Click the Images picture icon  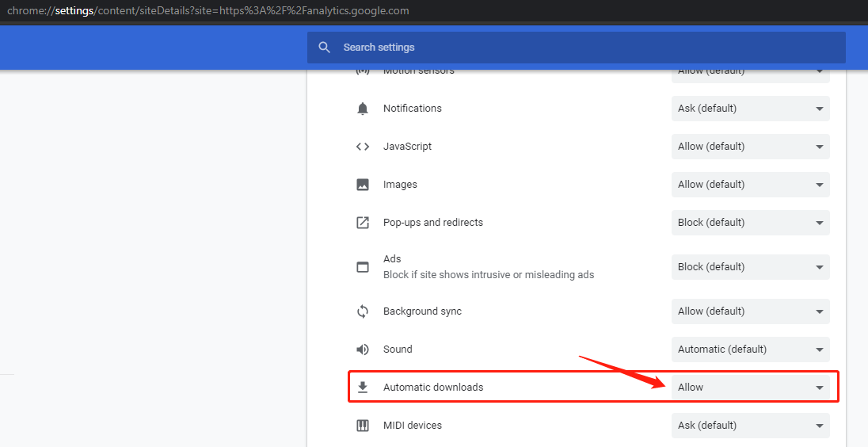pyautogui.click(x=363, y=185)
